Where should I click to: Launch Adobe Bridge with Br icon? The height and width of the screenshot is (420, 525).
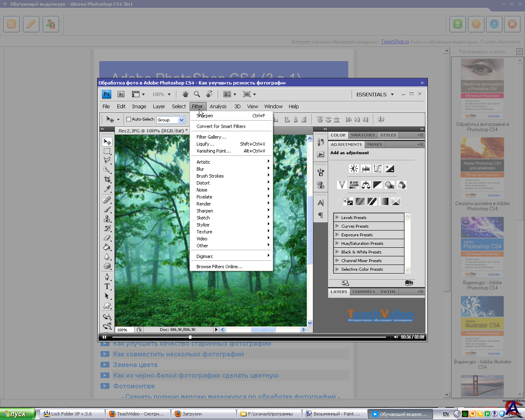coord(121,94)
